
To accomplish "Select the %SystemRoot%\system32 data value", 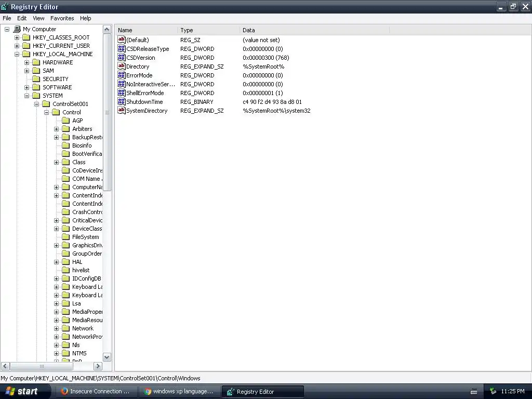I will (x=276, y=111).
